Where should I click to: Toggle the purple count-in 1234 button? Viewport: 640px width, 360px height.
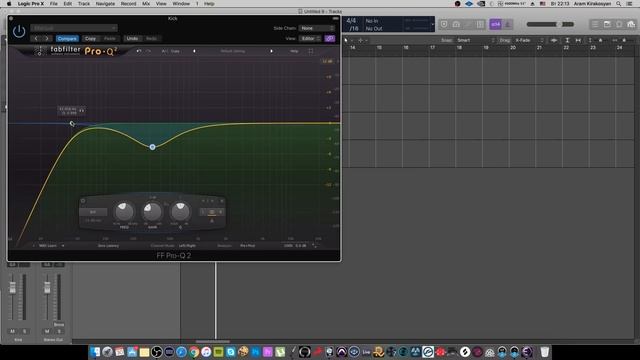pyautogui.click(x=495, y=24)
